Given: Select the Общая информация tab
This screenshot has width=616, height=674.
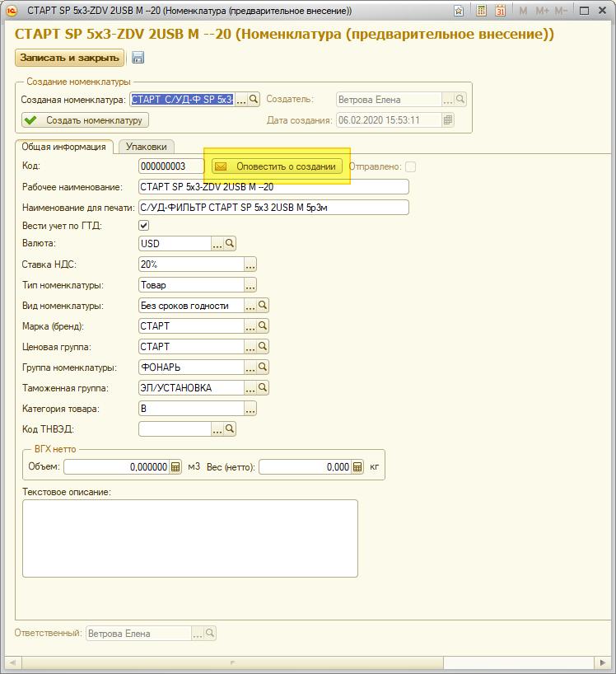Looking at the screenshot, I should pyautogui.click(x=64, y=147).
